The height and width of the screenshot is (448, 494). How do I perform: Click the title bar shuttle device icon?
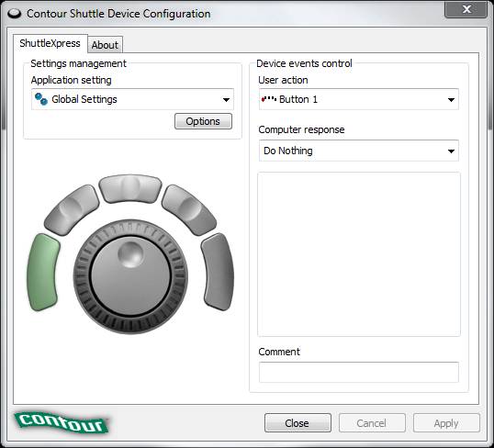(x=14, y=14)
